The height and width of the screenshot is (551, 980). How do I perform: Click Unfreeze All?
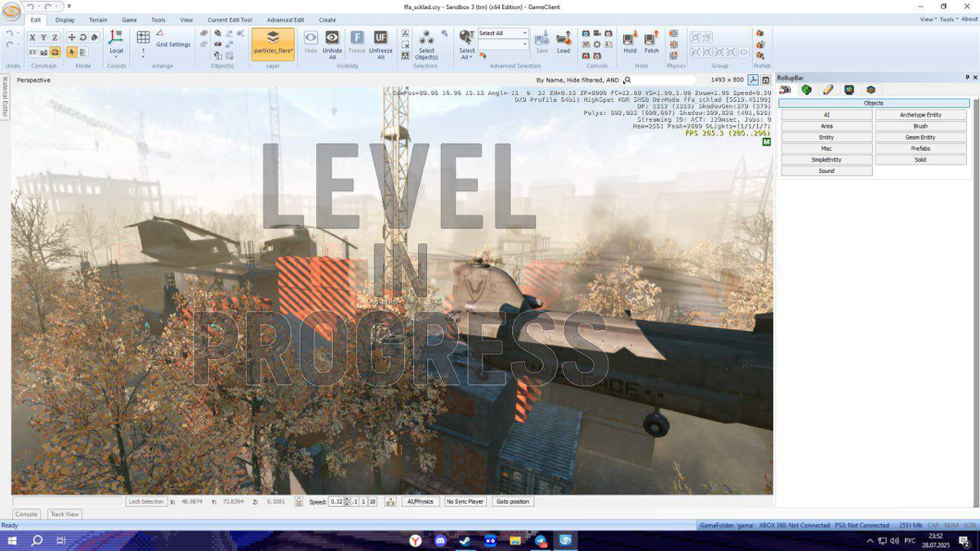pos(381,44)
